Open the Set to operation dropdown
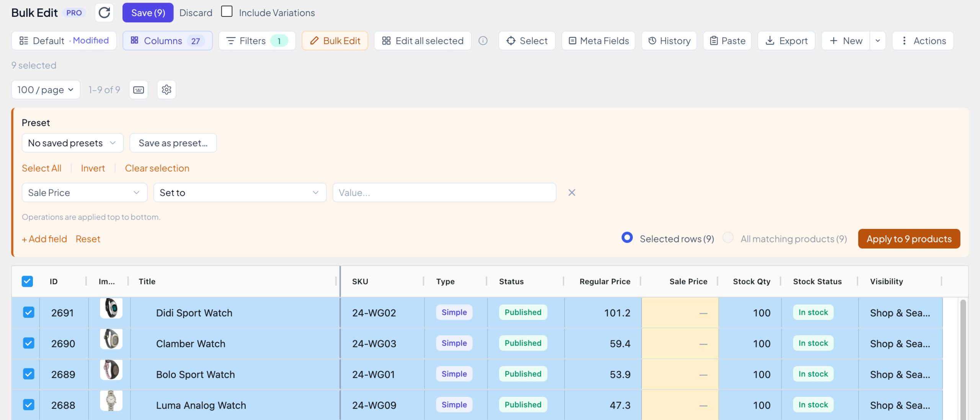The height and width of the screenshot is (420, 980). coord(240,193)
